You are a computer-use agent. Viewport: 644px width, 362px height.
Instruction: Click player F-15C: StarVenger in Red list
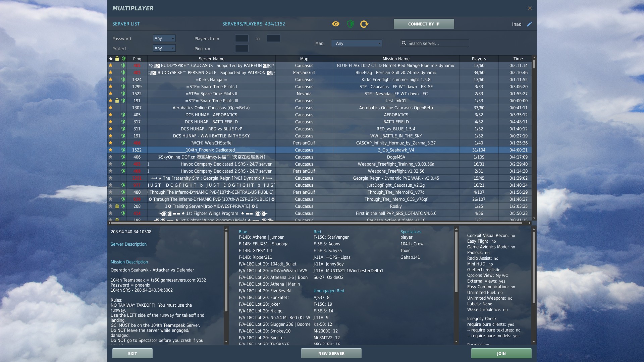[x=331, y=237]
